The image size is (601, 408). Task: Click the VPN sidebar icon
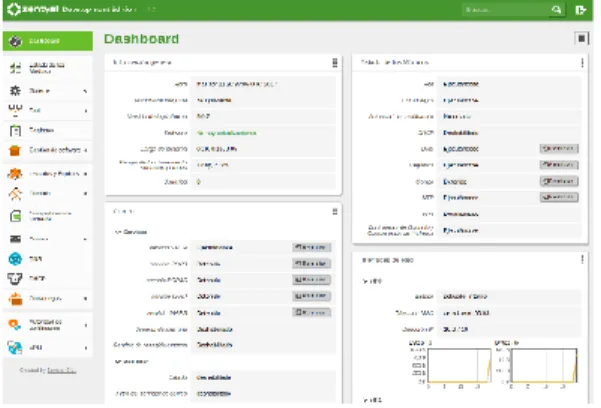[15, 347]
